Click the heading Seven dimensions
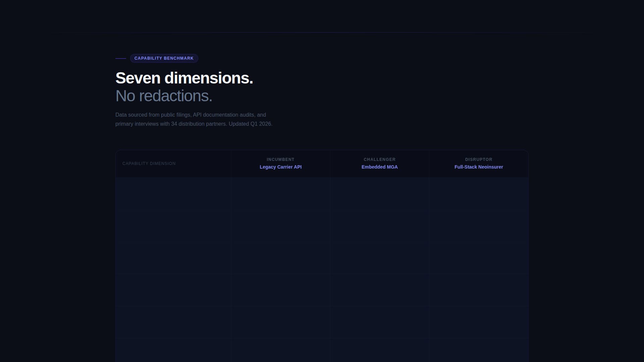The width and height of the screenshot is (644, 362). tap(184, 78)
